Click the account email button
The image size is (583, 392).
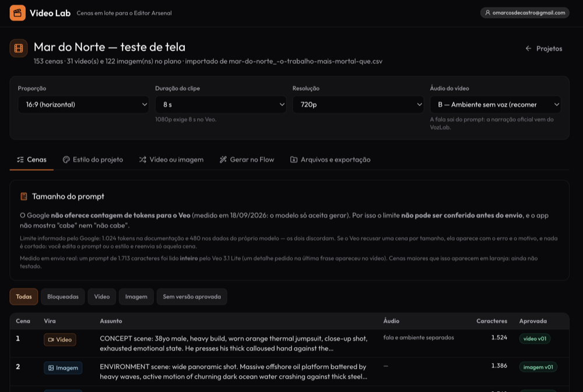point(525,13)
